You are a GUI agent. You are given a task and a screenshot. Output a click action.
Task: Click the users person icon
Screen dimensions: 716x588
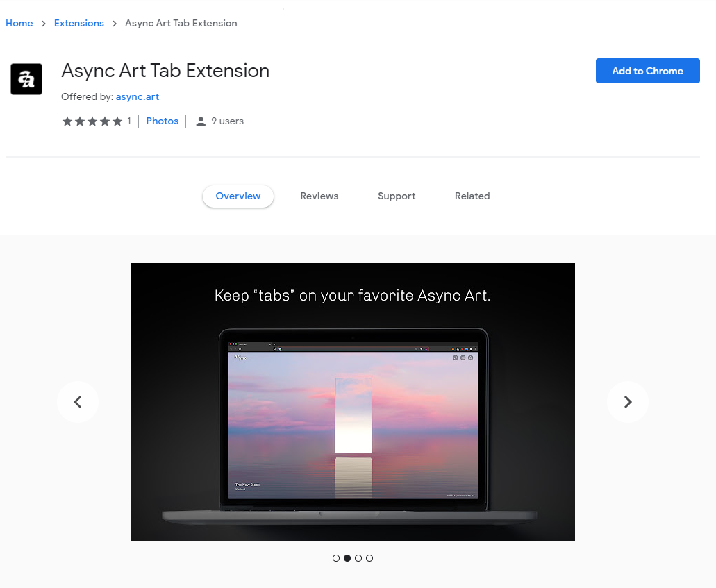(x=201, y=121)
